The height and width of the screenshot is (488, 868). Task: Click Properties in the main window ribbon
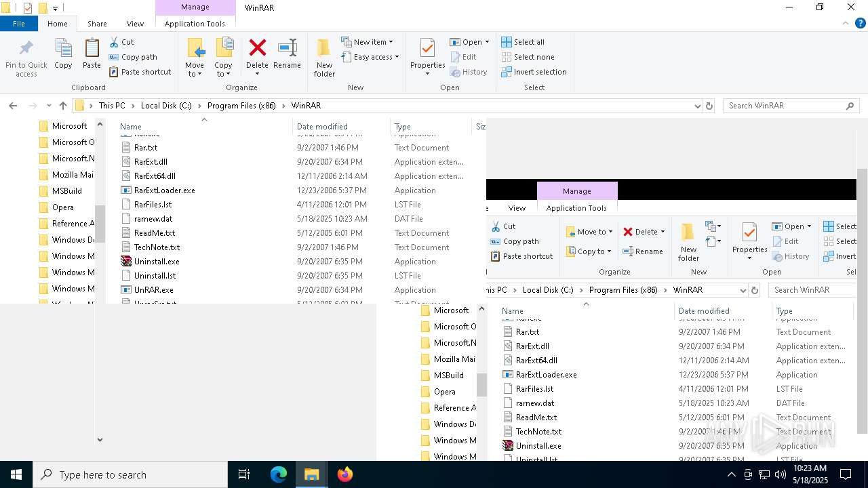[427, 58]
